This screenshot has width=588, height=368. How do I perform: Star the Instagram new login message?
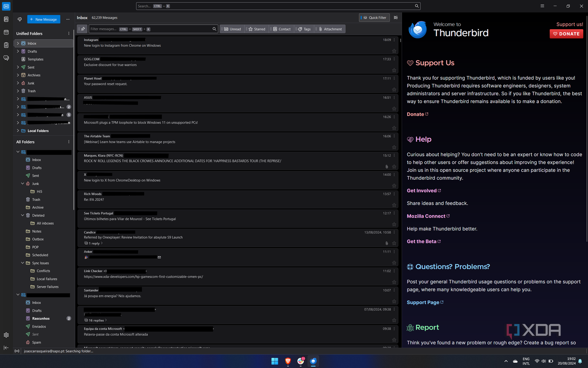click(394, 51)
